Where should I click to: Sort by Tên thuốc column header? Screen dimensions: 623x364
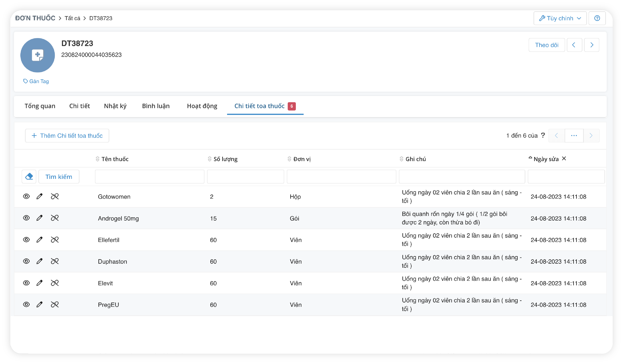115,159
